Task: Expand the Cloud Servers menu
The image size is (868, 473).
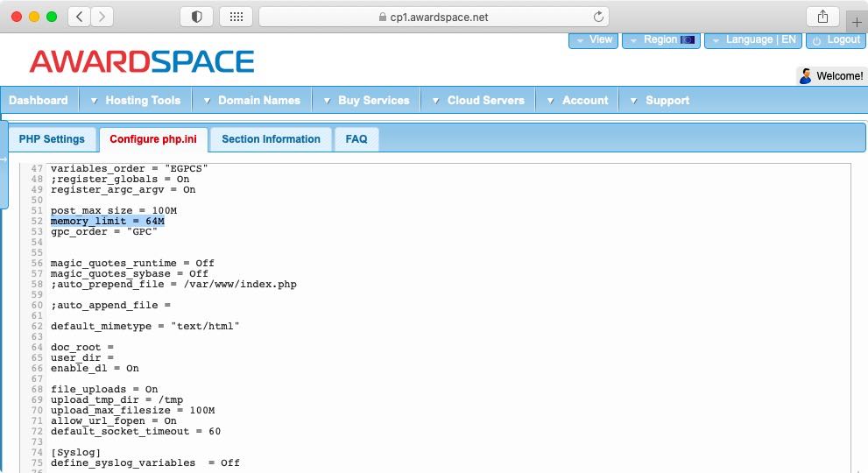Action: (x=478, y=100)
